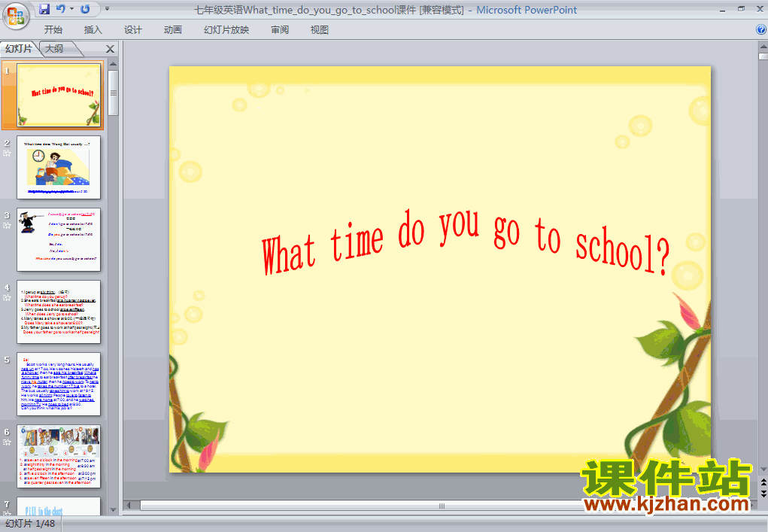The height and width of the screenshot is (532, 768).
Task: Open PowerPoint help question mark icon
Action: pos(761,29)
